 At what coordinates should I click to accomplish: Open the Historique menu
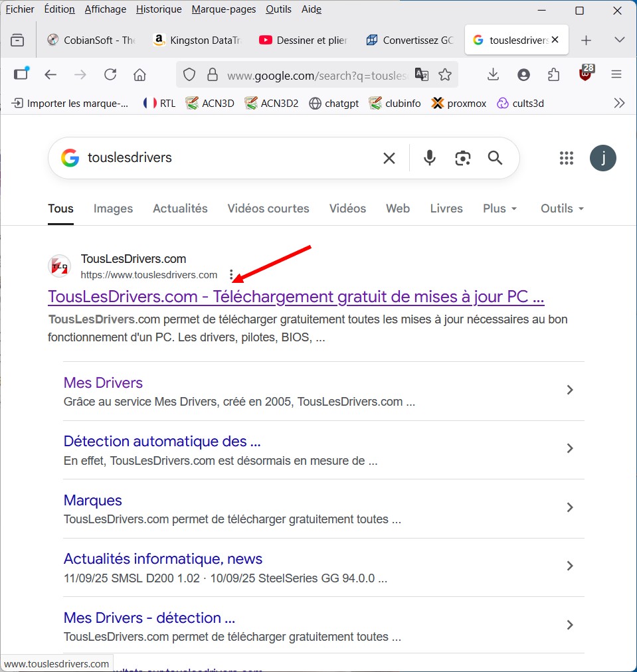tap(159, 9)
